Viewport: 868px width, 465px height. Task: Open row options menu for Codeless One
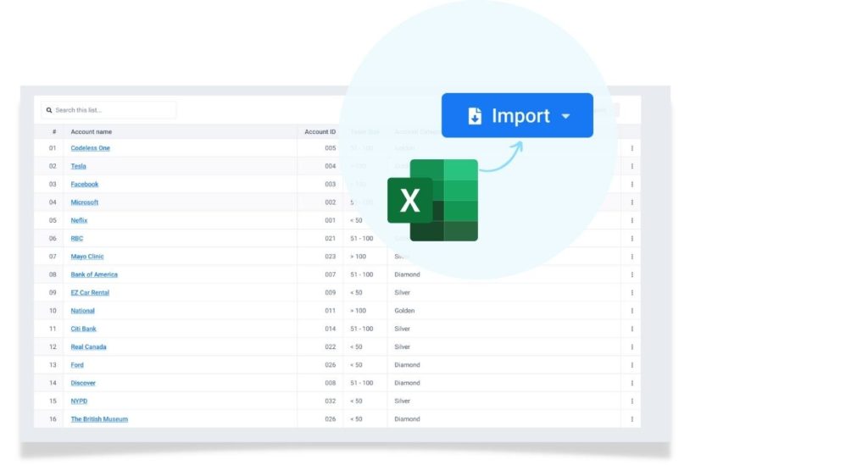(x=632, y=148)
